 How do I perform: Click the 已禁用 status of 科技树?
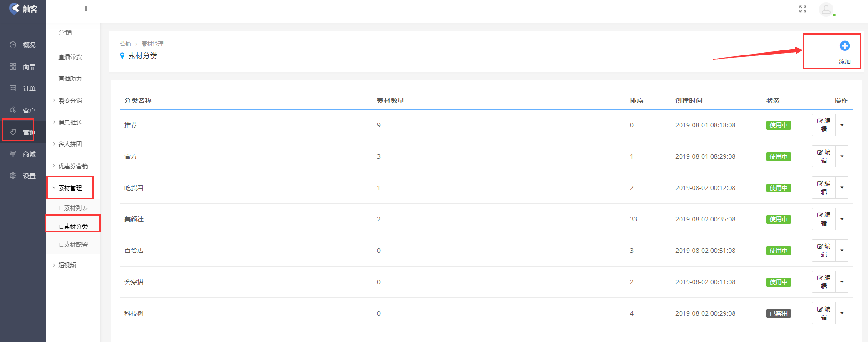[779, 313]
